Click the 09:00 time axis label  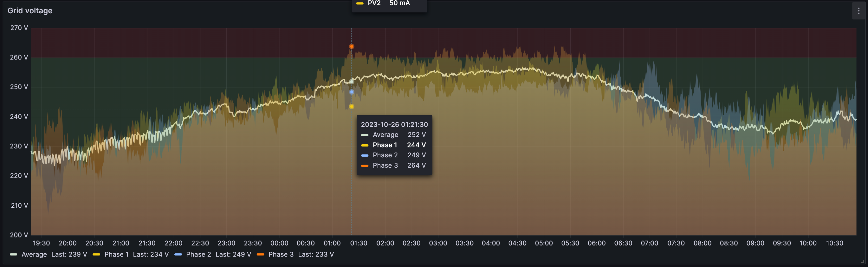[x=755, y=243]
